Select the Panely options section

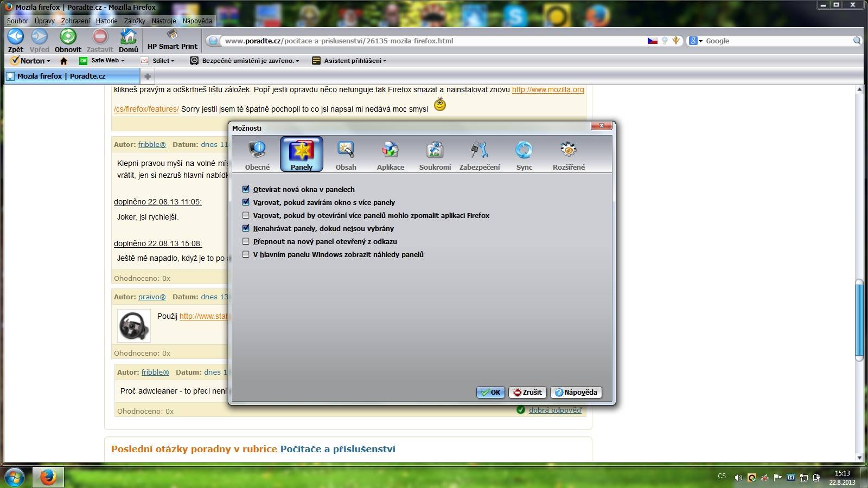302,155
